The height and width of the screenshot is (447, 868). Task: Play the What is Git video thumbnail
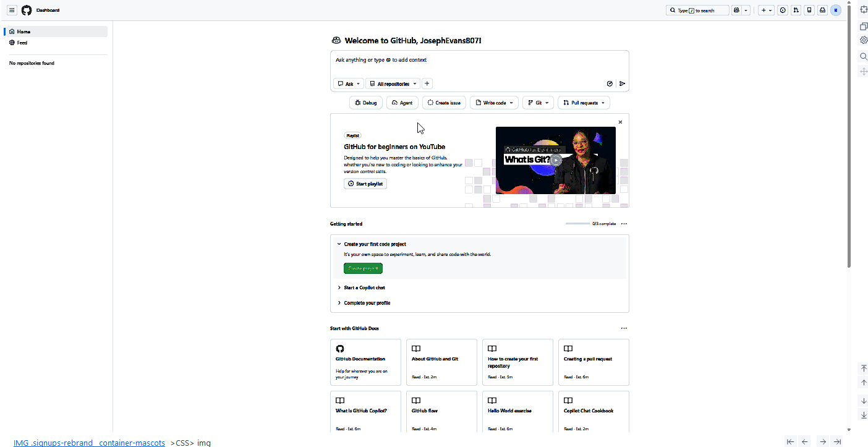(556, 160)
